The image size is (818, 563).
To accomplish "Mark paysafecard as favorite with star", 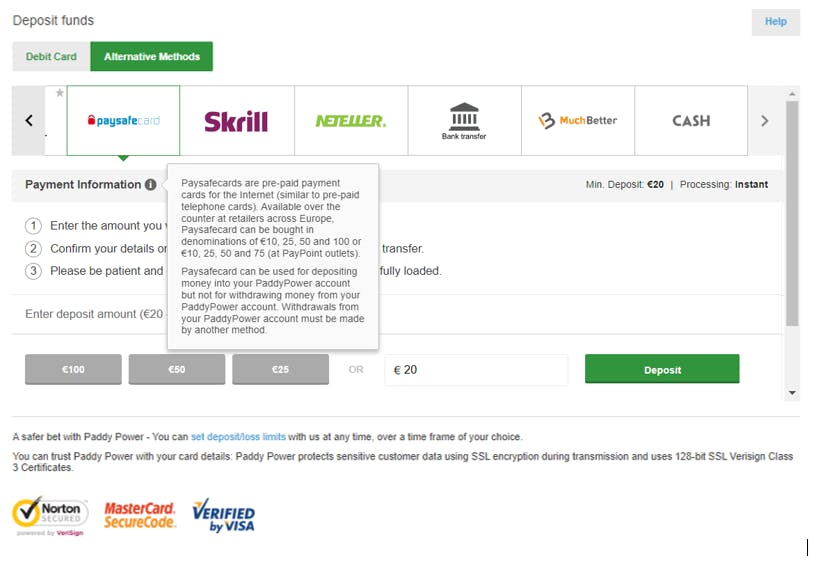I will click(x=59, y=93).
